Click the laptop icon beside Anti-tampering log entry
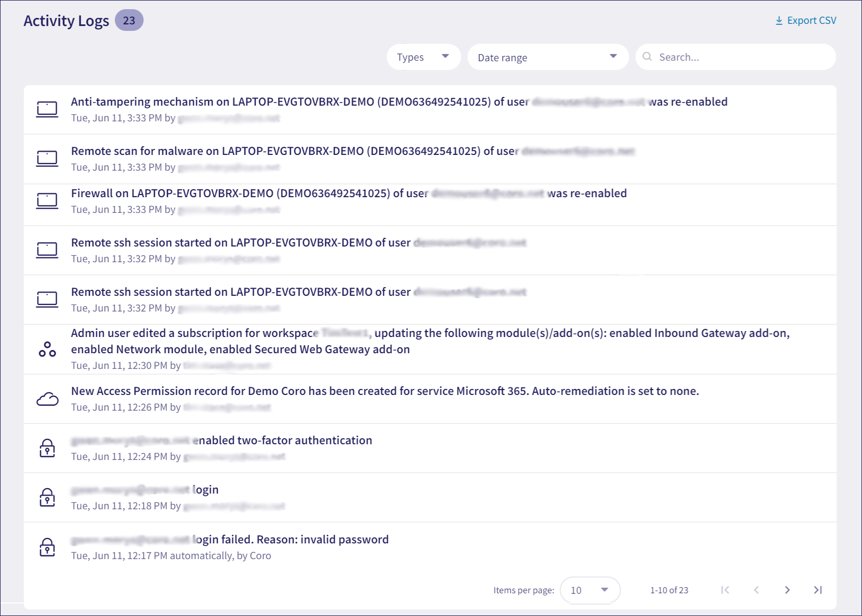The image size is (862, 616). coord(47,109)
